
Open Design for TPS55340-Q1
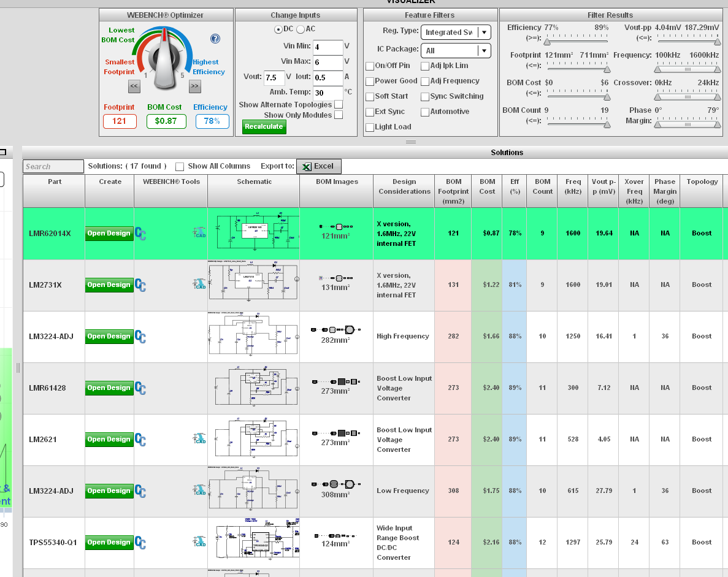[109, 543]
